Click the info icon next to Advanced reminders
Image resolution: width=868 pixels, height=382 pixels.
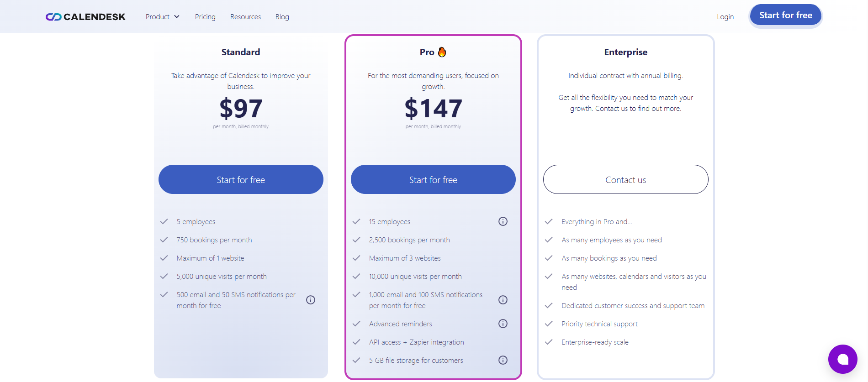tap(503, 324)
